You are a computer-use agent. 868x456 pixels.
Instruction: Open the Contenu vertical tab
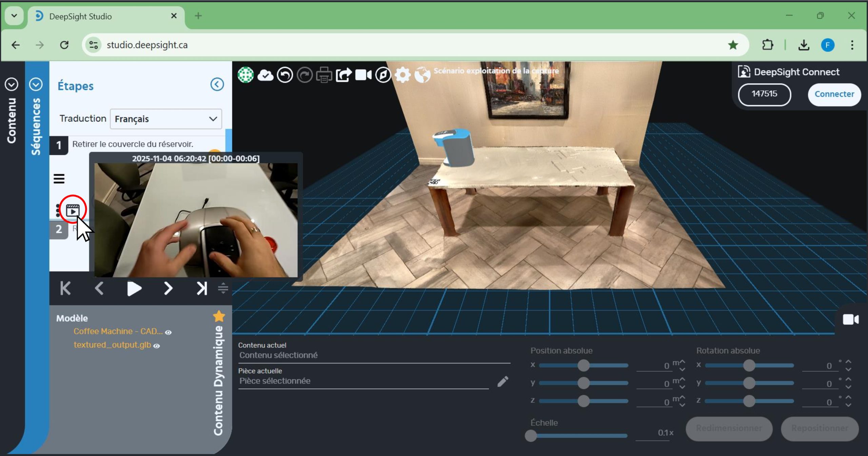[x=12, y=120]
